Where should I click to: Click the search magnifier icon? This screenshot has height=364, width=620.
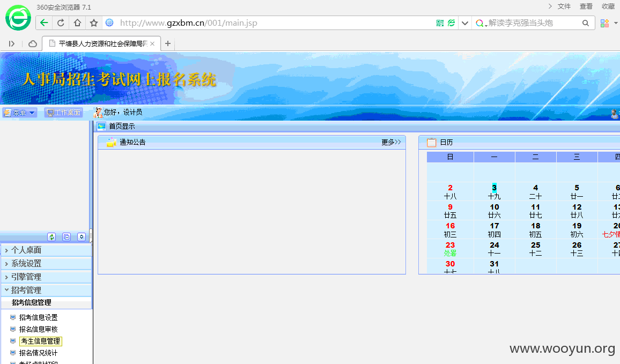(x=586, y=23)
